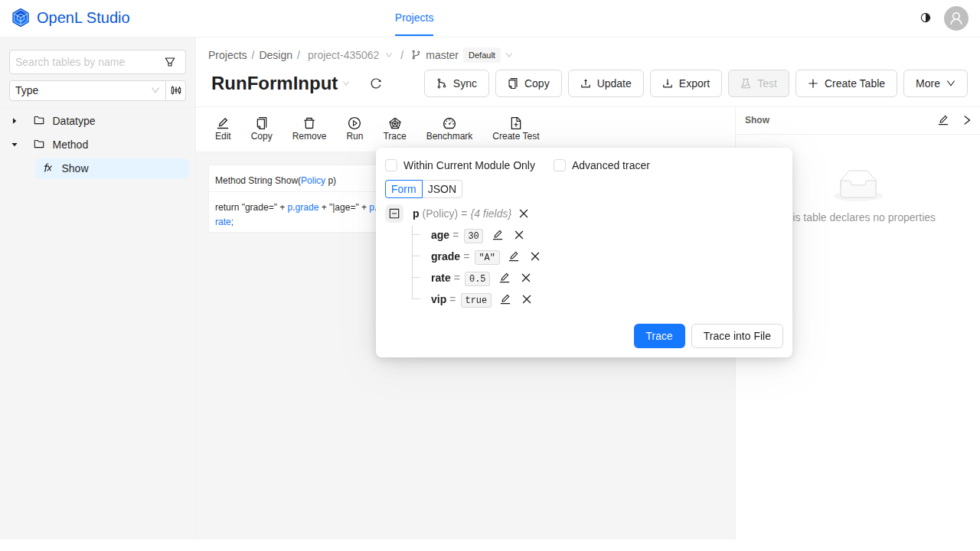Clear the rate field value

click(x=526, y=278)
